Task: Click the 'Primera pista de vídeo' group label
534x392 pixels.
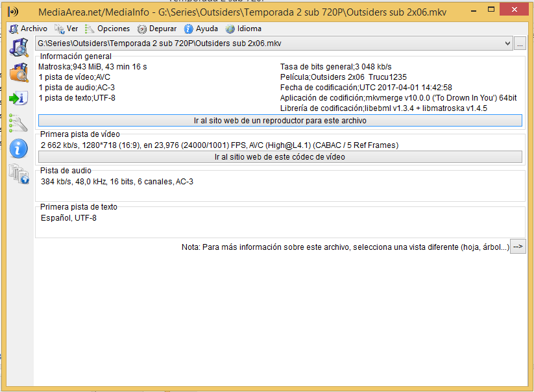Action: (80, 134)
